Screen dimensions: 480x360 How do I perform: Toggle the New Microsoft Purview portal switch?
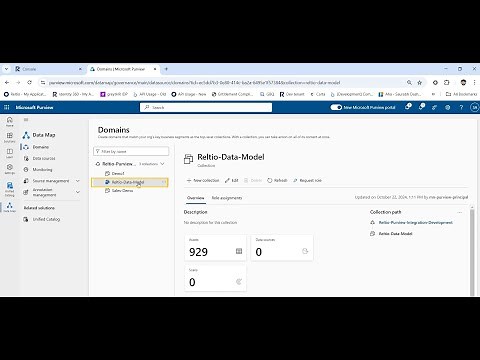tap(336, 107)
